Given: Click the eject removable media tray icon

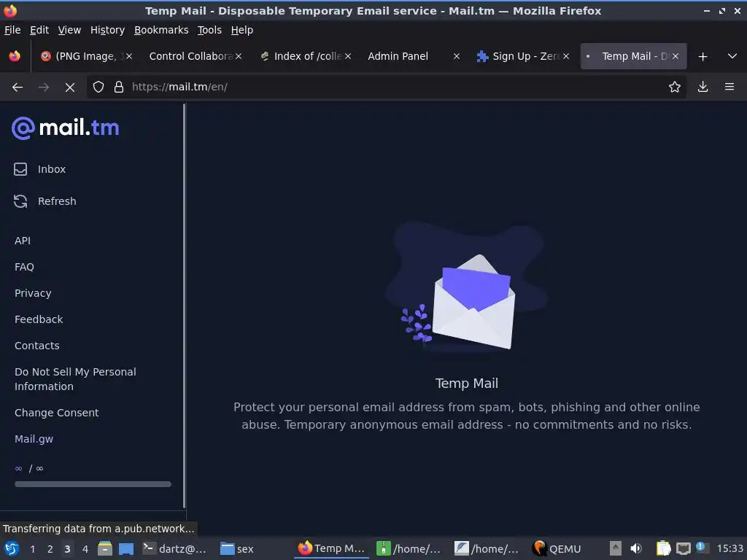Looking at the screenshot, I should point(616,549).
